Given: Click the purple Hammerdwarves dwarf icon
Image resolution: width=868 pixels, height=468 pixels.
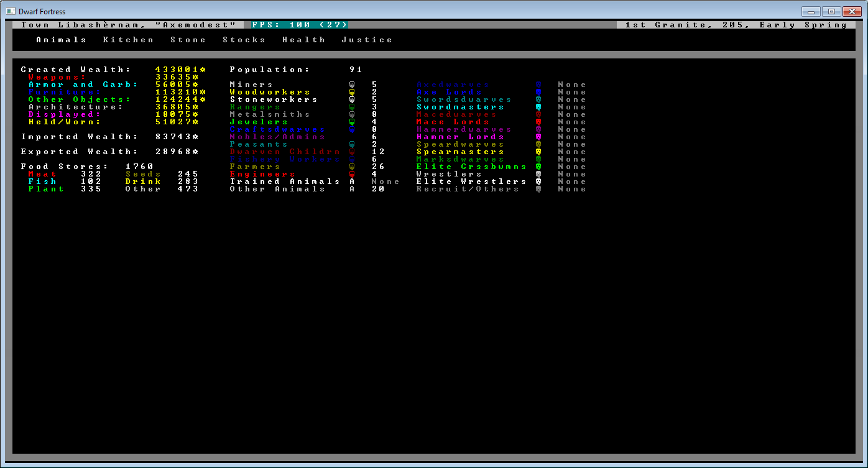Looking at the screenshot, I should click(538, 129).
